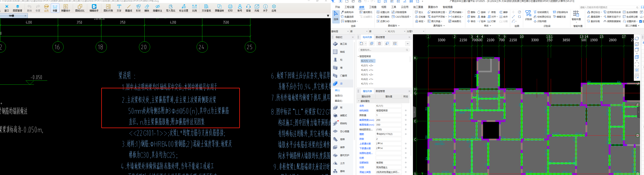Toggle 附加 option for 上部通长筋 row

pyautogui.click(x=406, y=144)
